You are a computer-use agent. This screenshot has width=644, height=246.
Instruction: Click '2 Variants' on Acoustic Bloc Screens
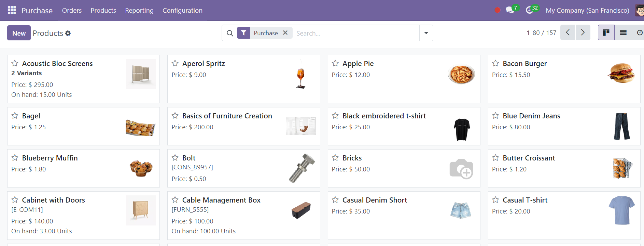point(27,73)
